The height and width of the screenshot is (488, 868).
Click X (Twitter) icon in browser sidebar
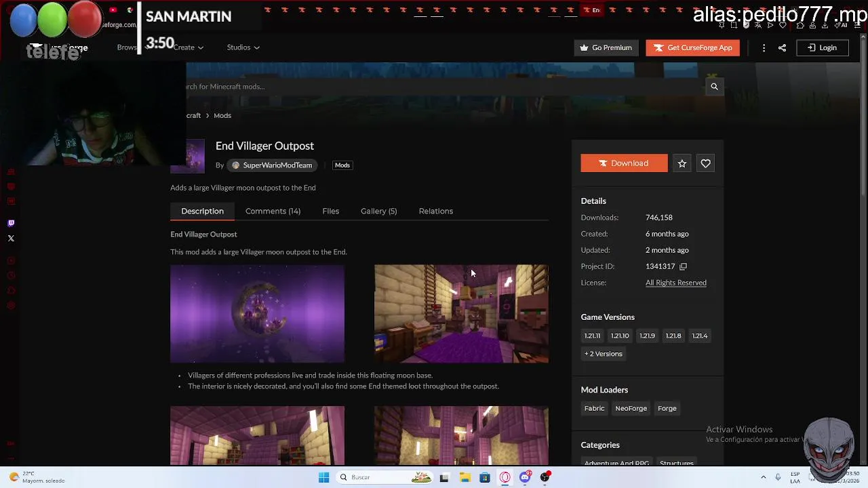11,238
